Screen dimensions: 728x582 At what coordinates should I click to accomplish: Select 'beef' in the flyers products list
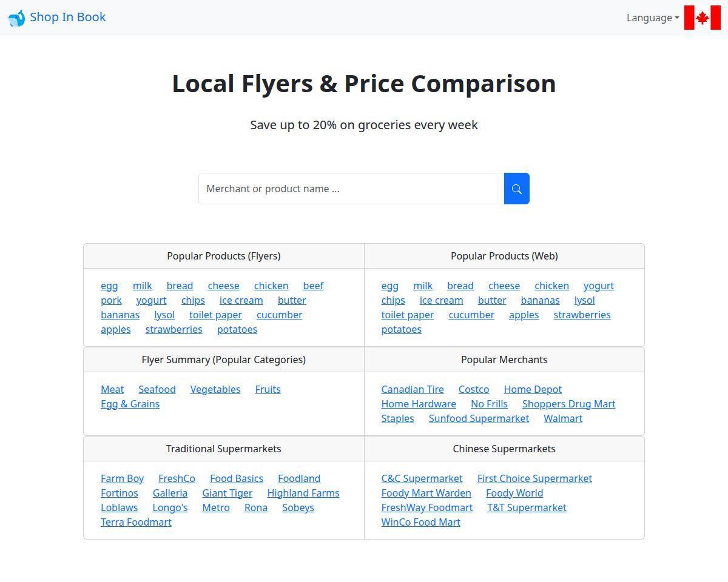click(313, 286)
